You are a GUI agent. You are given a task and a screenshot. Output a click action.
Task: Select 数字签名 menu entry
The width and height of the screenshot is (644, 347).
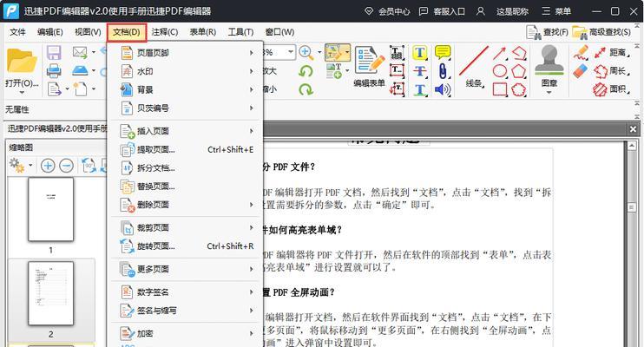coord(185,292)
